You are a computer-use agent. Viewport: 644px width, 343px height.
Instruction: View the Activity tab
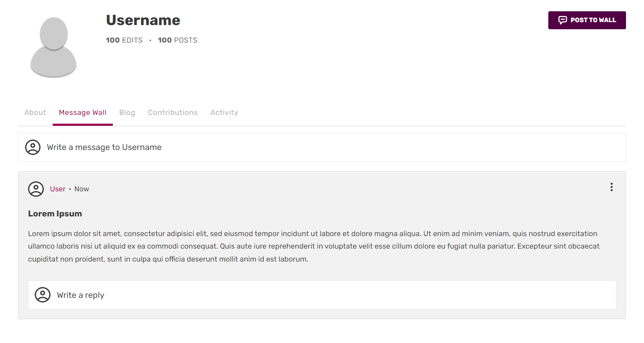click(224, 113)
